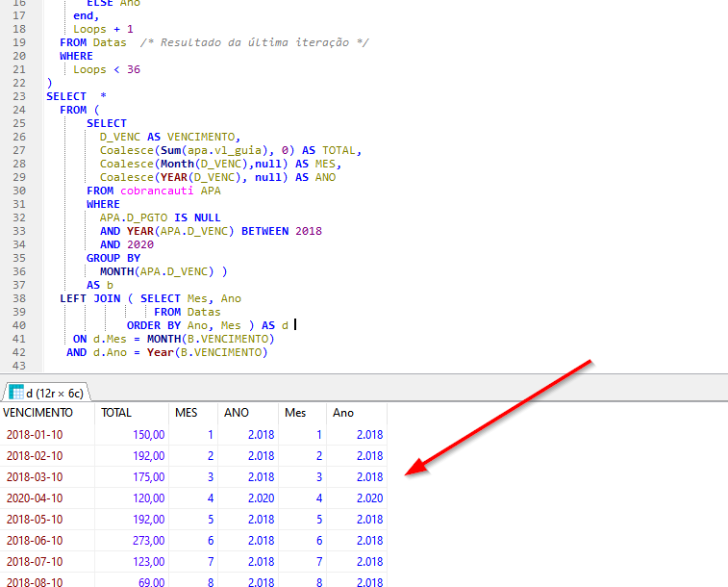728x587 pixels.
Task: Select the 'd (12r × 6c)' result tab
Action: 46,393
